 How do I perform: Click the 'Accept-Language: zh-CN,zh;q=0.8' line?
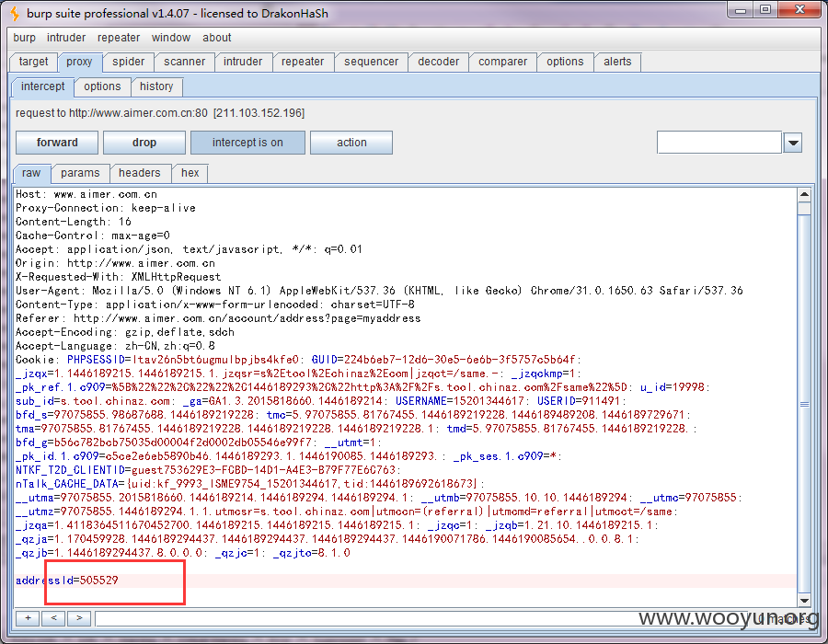(x=115, y=346)
